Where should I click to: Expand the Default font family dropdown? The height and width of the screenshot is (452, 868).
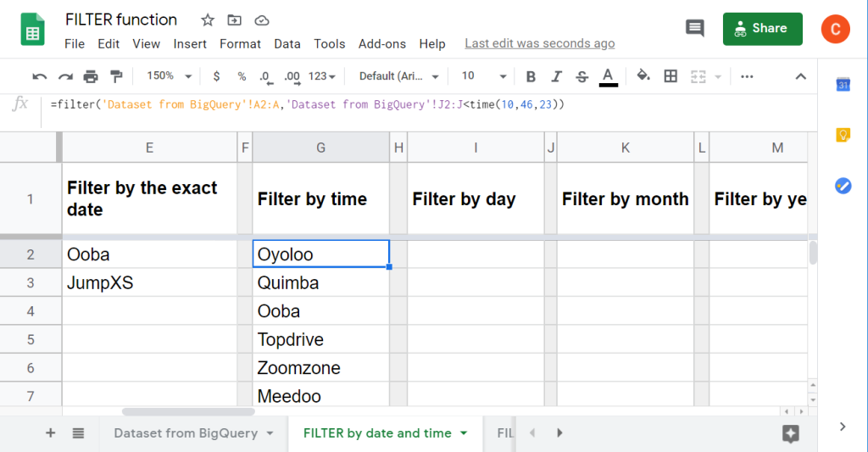(x=399, y=76)
